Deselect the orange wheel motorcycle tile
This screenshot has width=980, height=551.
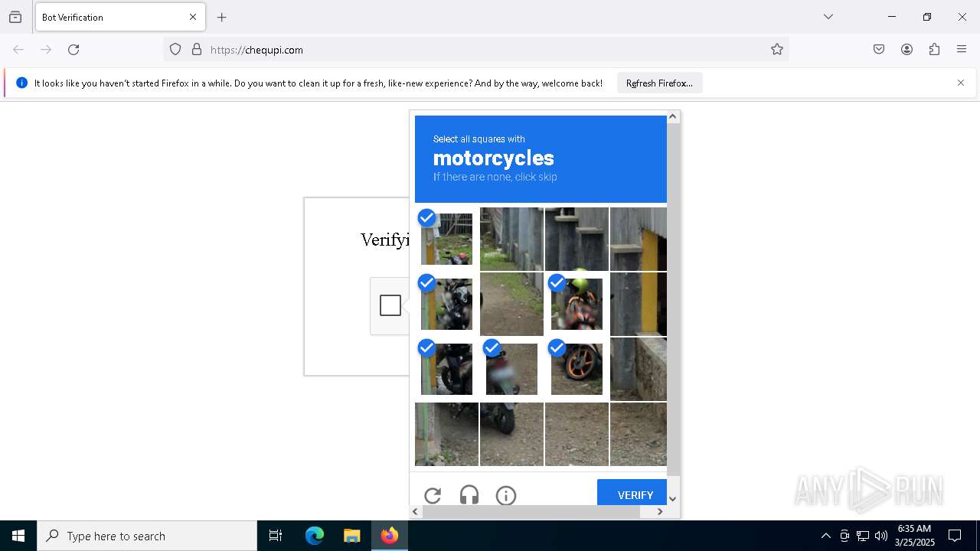(x=577, y=369)
